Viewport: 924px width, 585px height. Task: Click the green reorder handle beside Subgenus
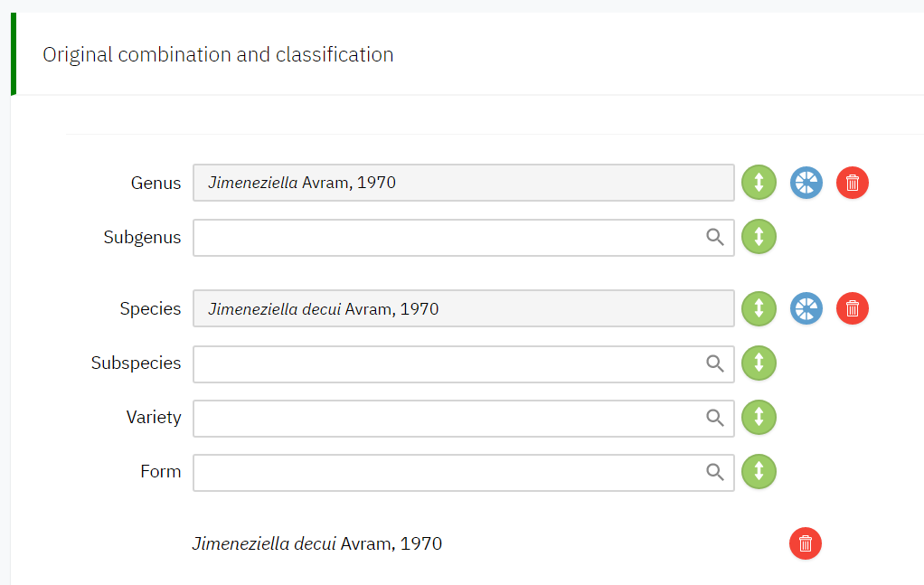pos(759,237)
